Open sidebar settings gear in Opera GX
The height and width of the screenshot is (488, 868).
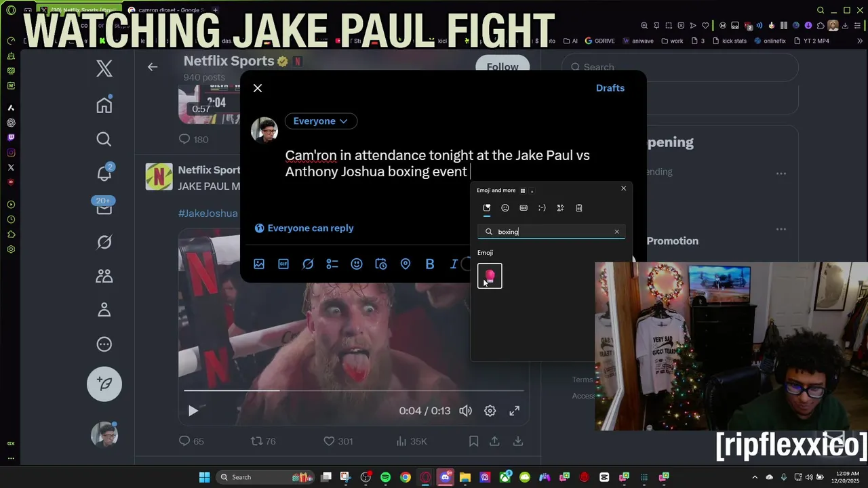[x=11, y=249]
